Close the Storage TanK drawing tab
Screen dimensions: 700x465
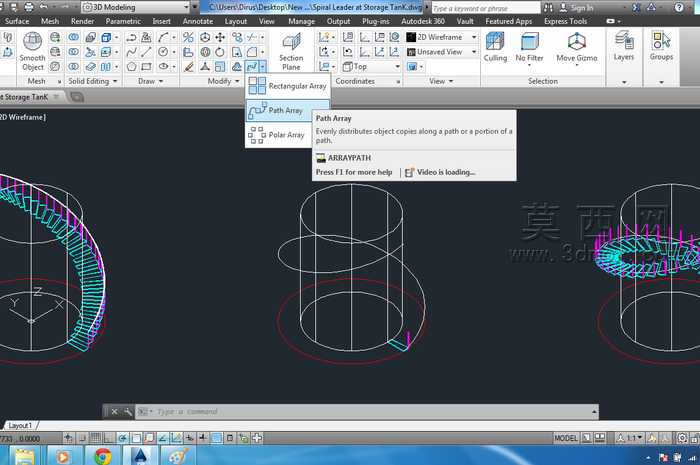tap(56, 96)
